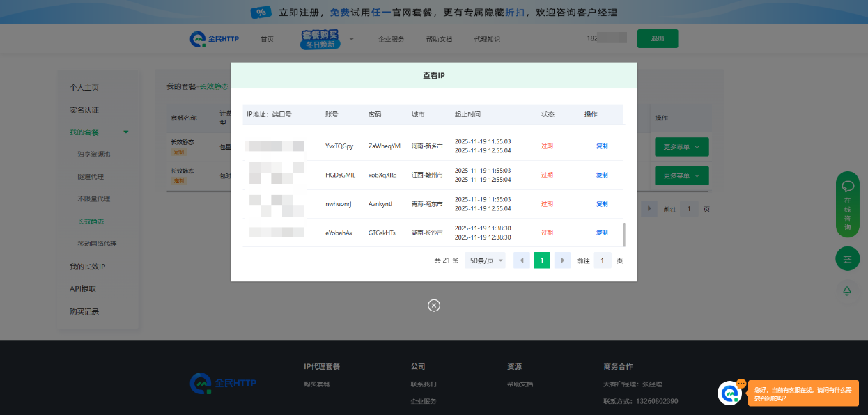Go to previous page arrow in dialog

[522, 260]
